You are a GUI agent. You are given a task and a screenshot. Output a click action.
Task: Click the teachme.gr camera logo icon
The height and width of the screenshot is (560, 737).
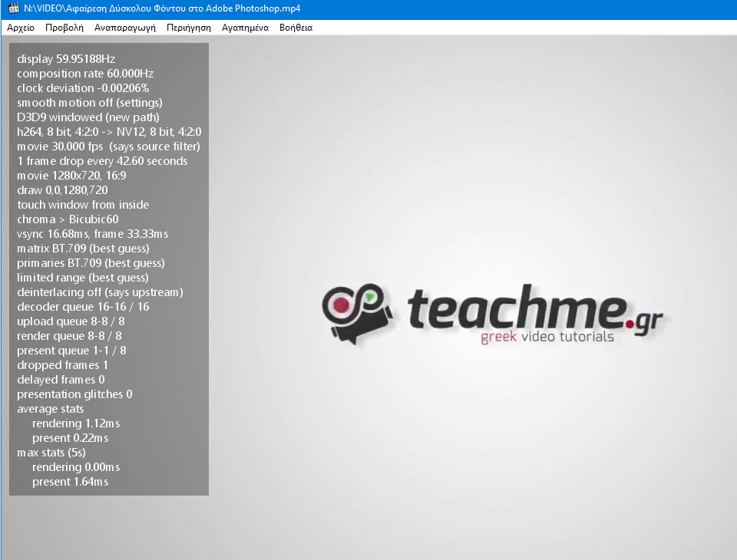click(356, 314)
